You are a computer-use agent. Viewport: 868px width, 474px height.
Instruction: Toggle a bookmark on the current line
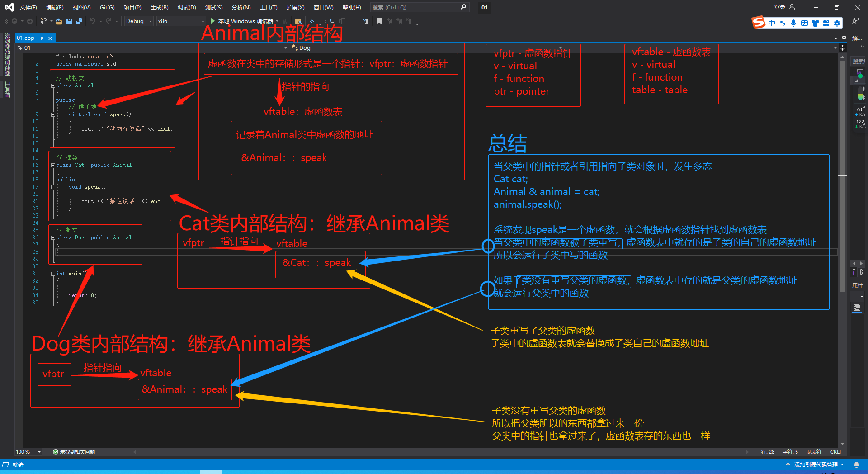coord(379,21)
